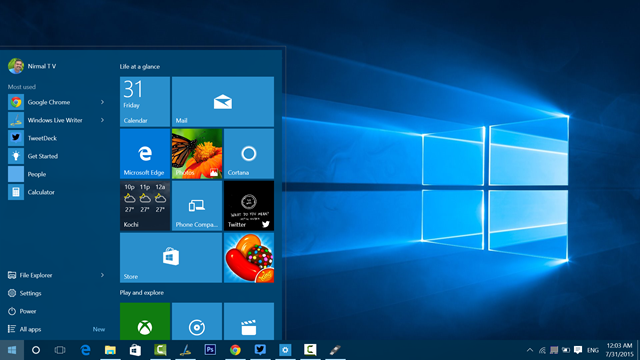This screenshot has width=640, height=360.
Task: Launch Windows Live Writer from Most used
Action: pos(56,120)
